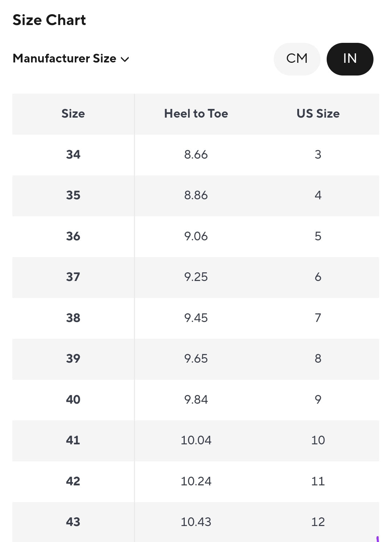This screenshot has height=542, width=392.
Task: Select size 39 row label
Action: click(73, 359)
